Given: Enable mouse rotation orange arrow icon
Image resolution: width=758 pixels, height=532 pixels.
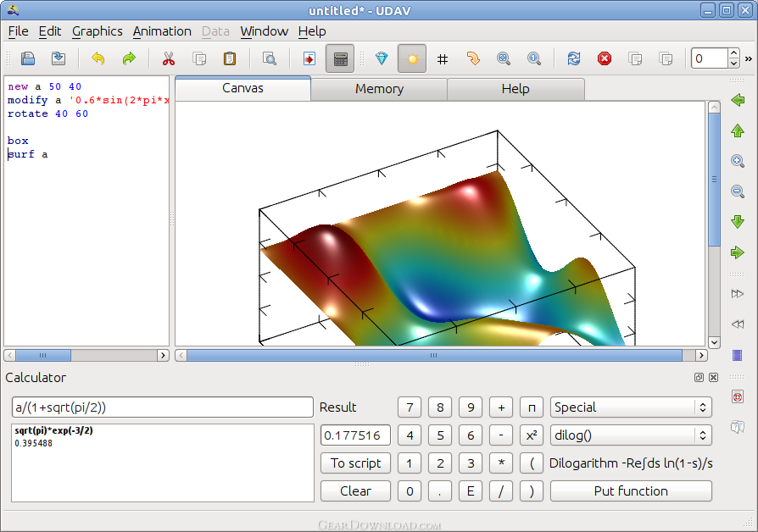Looking at the screenshot, I should click(x=473, y=59).
